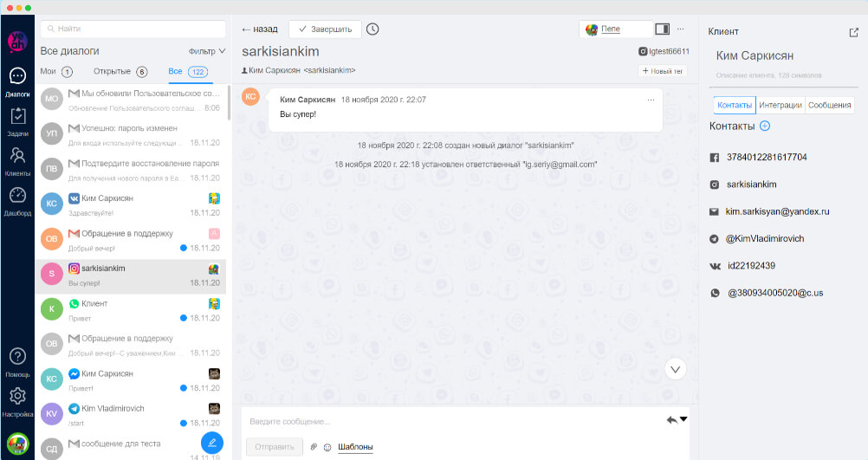868x460 pixels.
Task: Expand the Фильтр dropdown
Action: (x=207, y=51)
